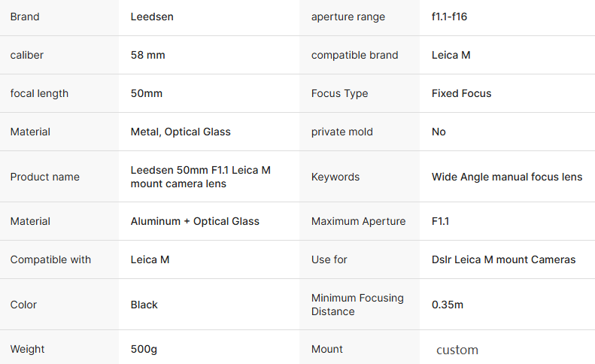Click the 'Minimum Focusing Distance' label
The image size is (595, 364).
(357, 305)
